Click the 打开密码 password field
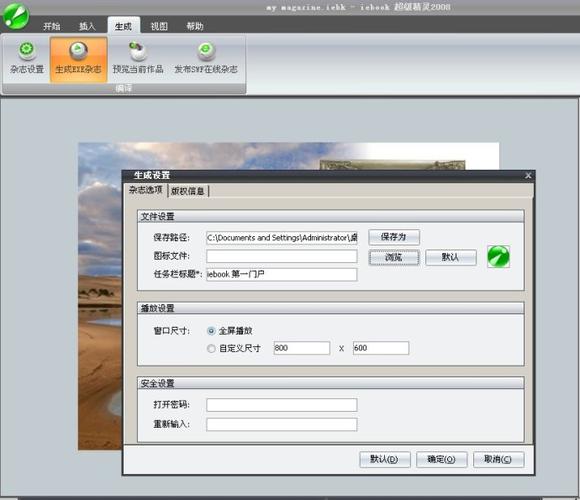Image resolution: width=580 pixels, height=500 pixels. 282,405
